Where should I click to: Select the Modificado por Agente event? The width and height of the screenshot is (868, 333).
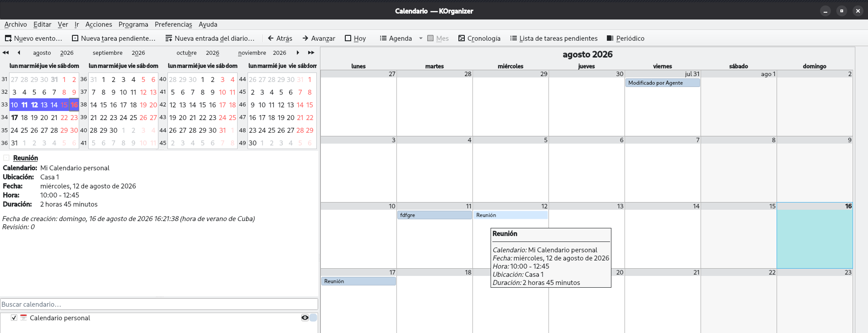click(x=663, y=83)
